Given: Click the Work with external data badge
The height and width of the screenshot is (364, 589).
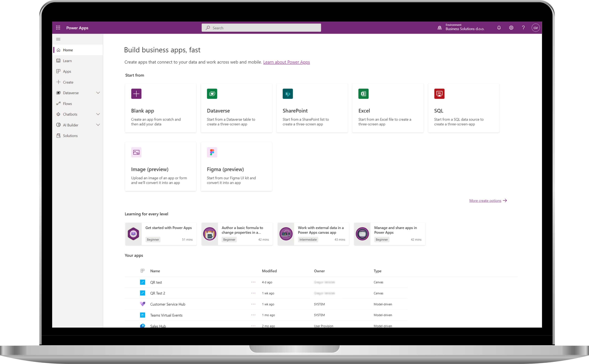Looking at the screenshot, I should click(286, 234).
